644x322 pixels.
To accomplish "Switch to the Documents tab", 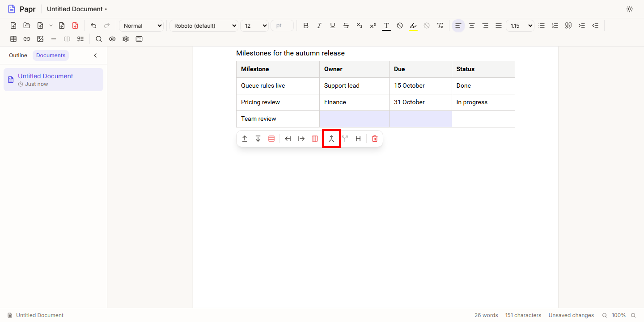I will coord(51,55).
